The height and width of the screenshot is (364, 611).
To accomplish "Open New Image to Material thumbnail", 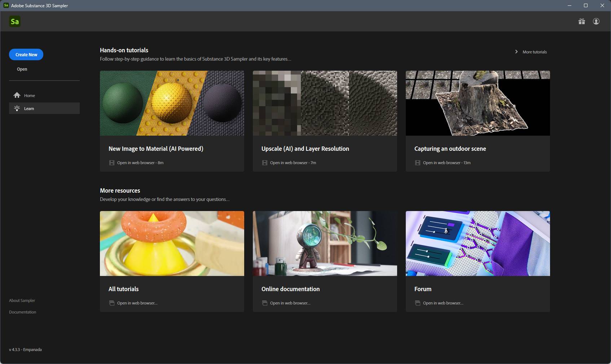I will pyautogui.click(x=172, y=103).
